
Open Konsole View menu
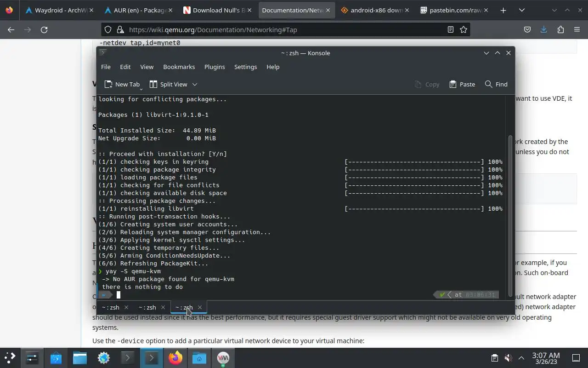(147, 67)
